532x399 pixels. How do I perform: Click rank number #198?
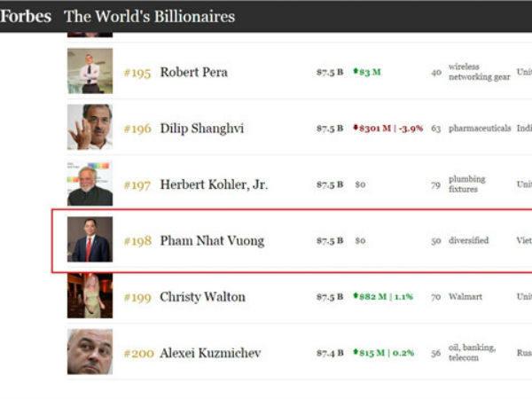click(x=137, y=241)
